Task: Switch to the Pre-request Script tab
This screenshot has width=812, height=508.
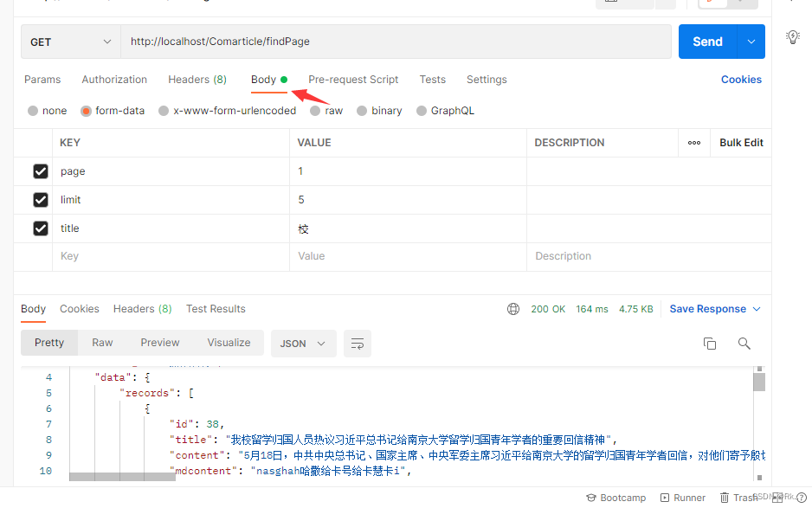Action: coord(353,79)
